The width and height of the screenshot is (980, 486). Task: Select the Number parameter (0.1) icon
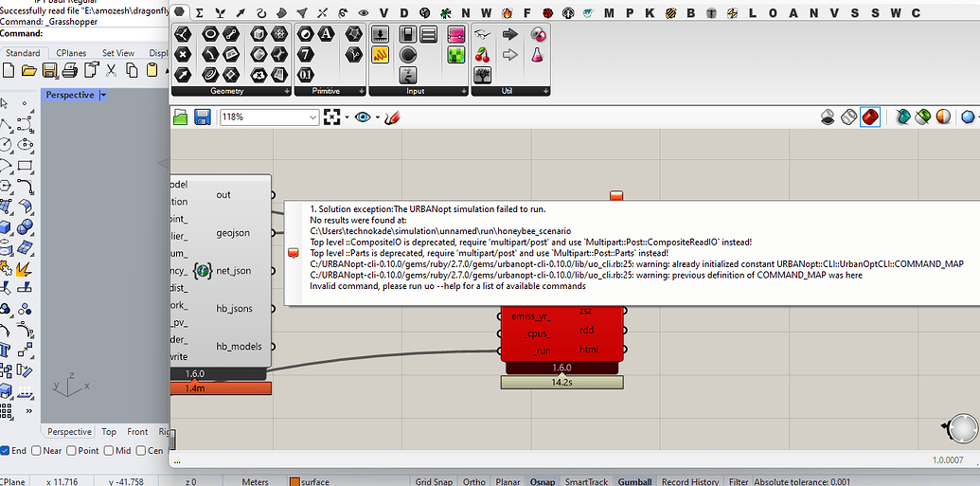coord(306,75)
